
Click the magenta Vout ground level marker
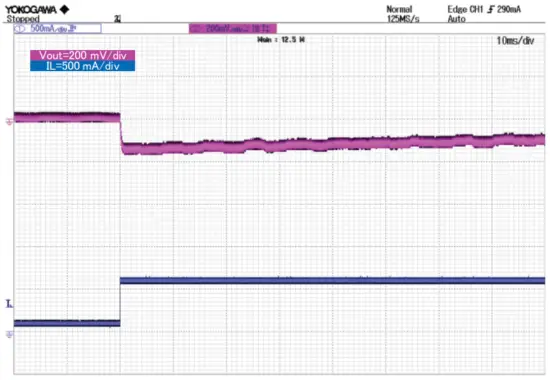(x=9, y=122)
